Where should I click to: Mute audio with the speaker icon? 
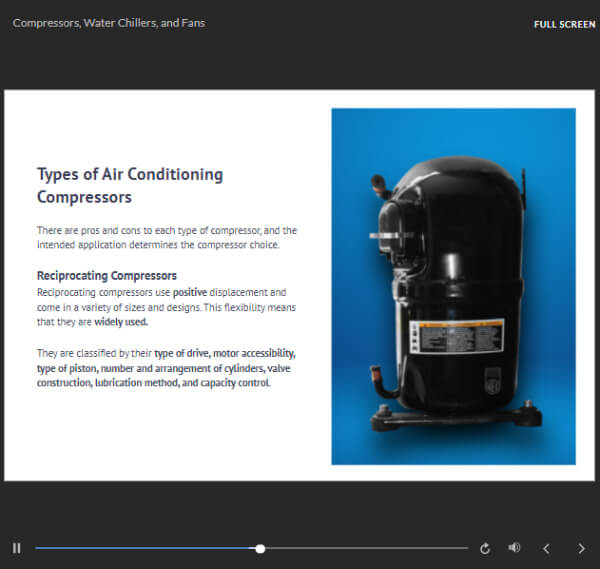(514, 548)
